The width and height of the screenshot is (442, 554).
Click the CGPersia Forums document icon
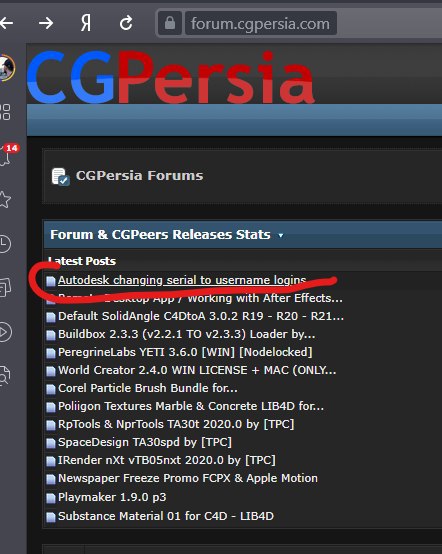[60, 177]
